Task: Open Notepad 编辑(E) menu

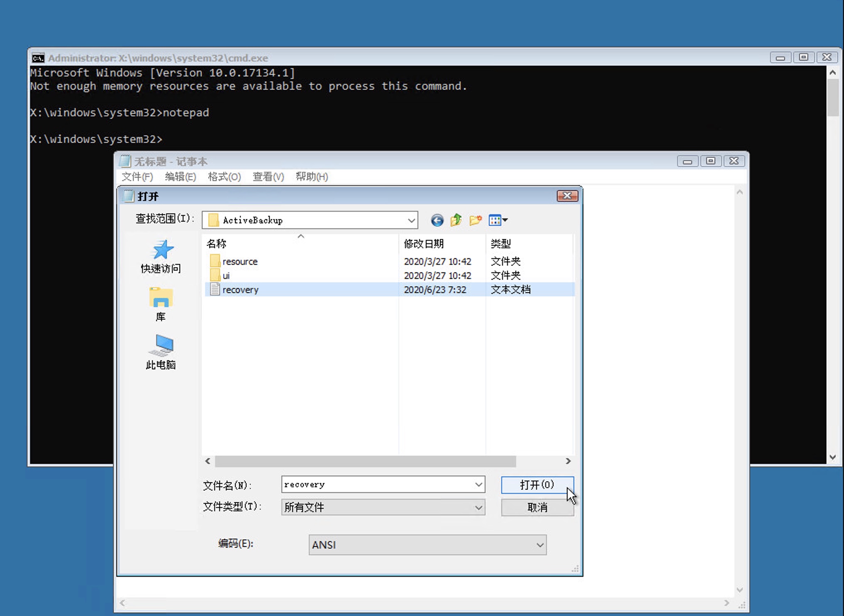Action: [x=181, y=177]
